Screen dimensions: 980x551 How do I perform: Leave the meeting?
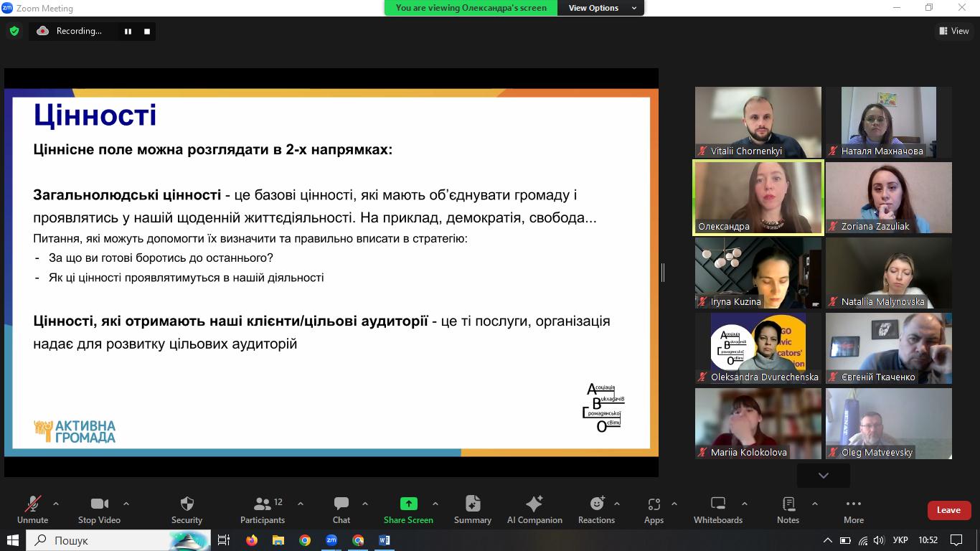[948, 510]
